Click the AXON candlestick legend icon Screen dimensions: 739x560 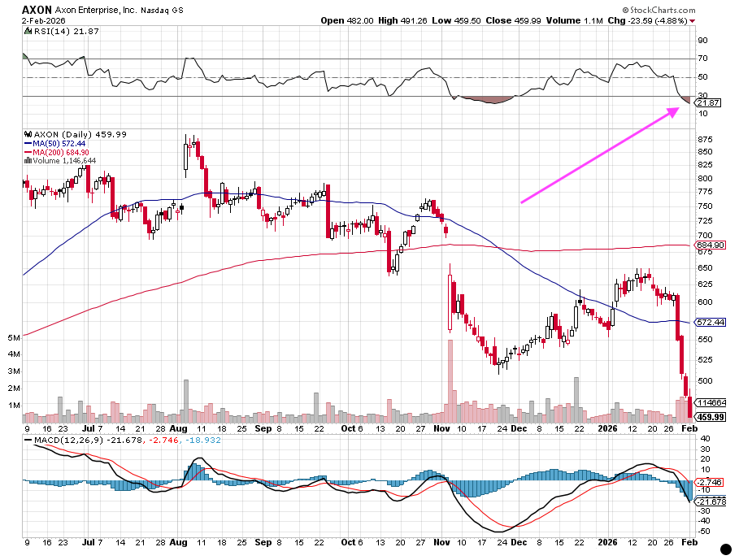(x=28, y=134)
